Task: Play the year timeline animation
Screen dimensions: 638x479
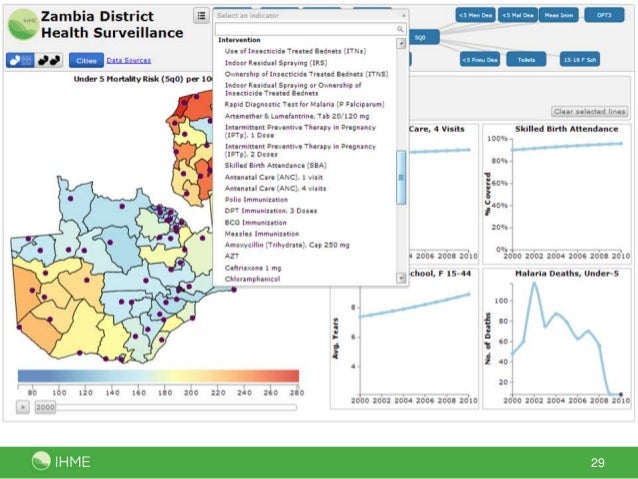Action: (22, 408)
